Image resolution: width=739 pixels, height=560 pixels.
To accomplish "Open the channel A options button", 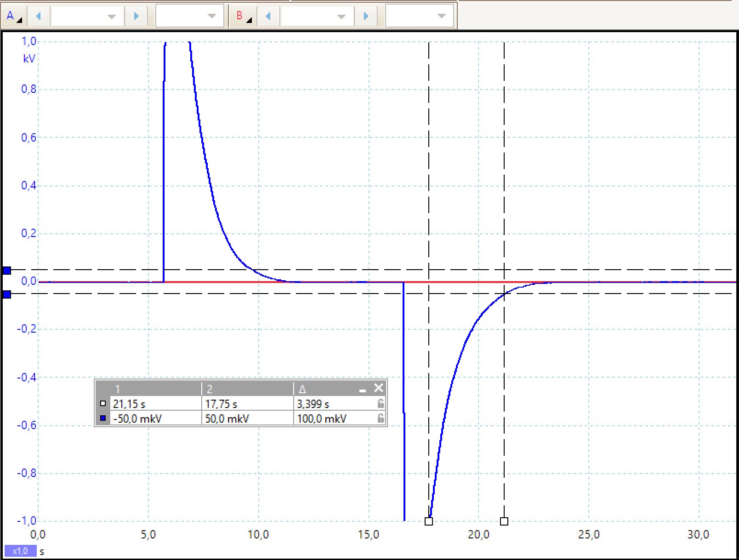I will point(14,16).
